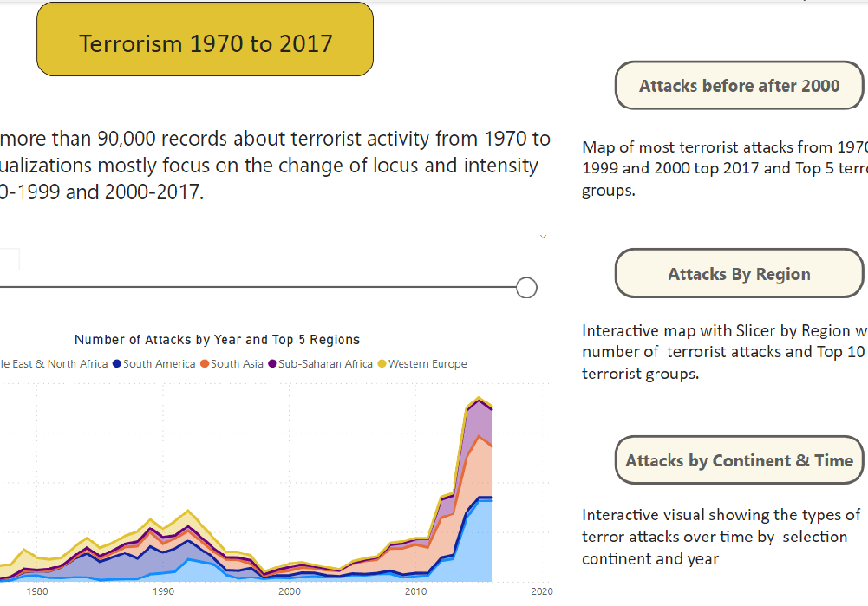
Task: Click description 'Map of most terrorist attacks'
Action: point(725,168)
